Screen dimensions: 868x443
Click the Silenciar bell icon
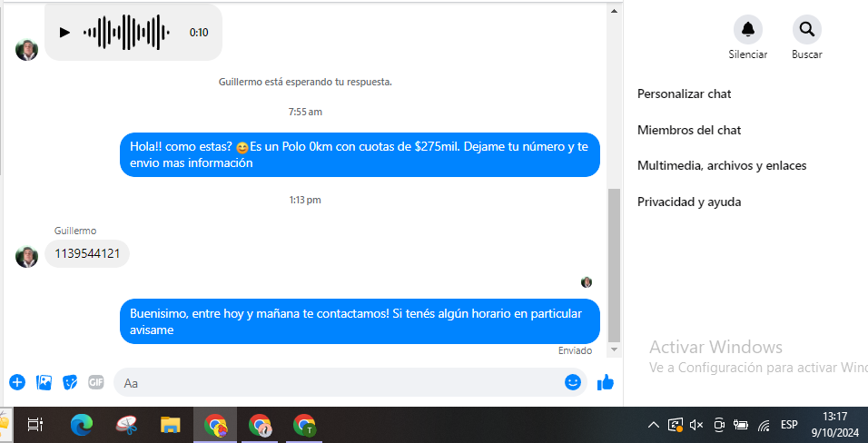pyautogui.click(x=747, y=29)
